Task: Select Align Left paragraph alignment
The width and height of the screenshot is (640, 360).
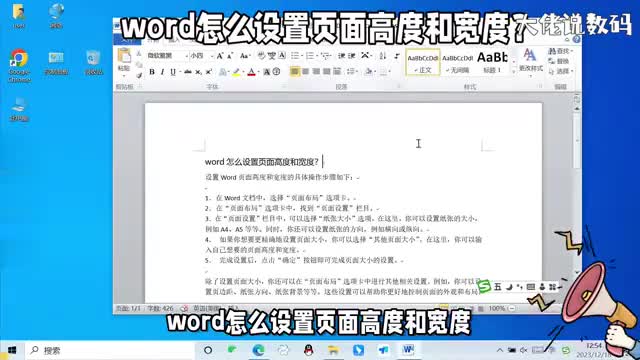Action: (295, 72)
